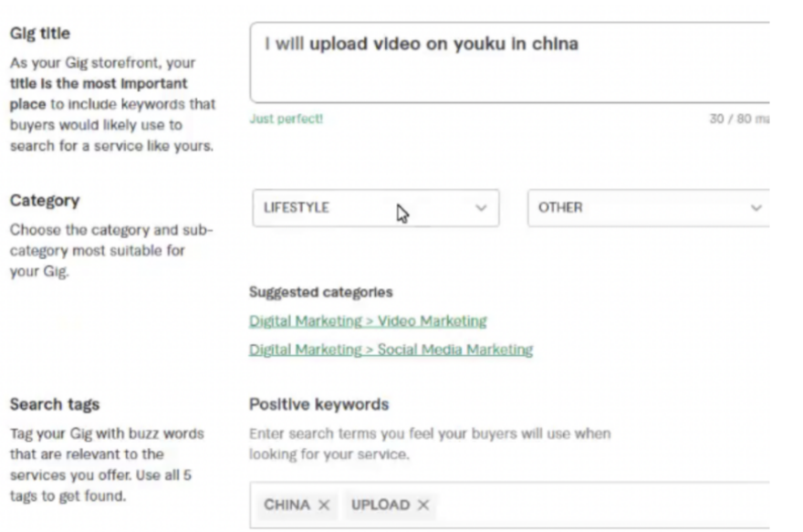Click 'Enter search terms you feel' helper text
This screenshot has width=803, height=532.
[430, 443]
